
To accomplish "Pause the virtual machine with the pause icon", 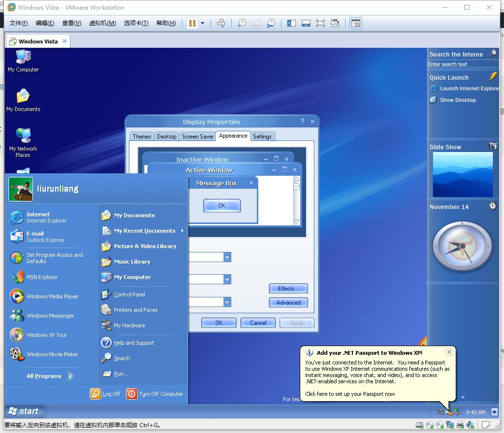I will [x=192, y=23].
